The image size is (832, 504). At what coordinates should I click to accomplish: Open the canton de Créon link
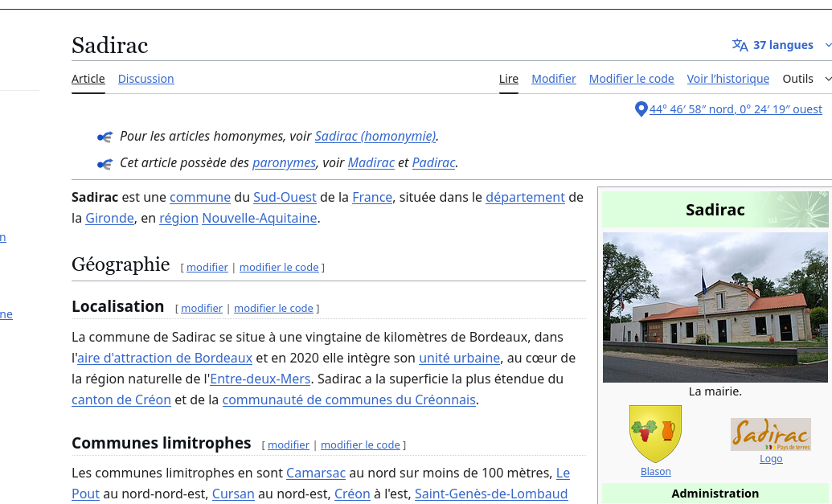pos(121,400)
